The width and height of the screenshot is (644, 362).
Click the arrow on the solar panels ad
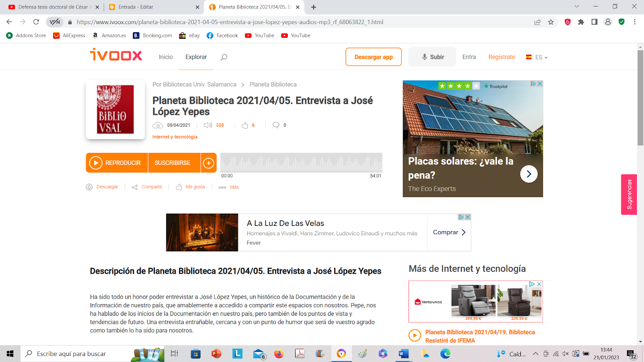pos(529,174)
